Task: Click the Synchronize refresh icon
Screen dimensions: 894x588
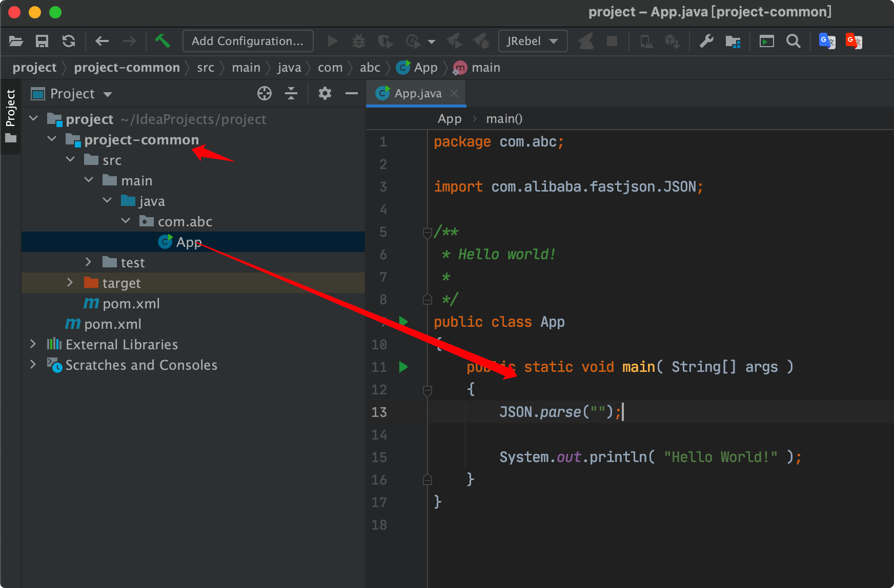Action: (69, 41)
